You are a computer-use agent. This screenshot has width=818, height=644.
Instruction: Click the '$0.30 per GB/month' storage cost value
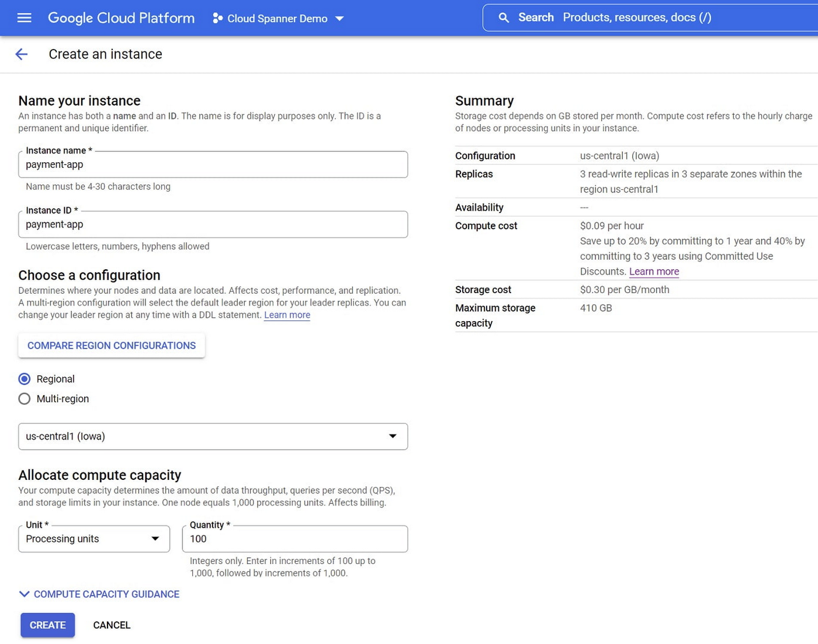coord(625,290)
